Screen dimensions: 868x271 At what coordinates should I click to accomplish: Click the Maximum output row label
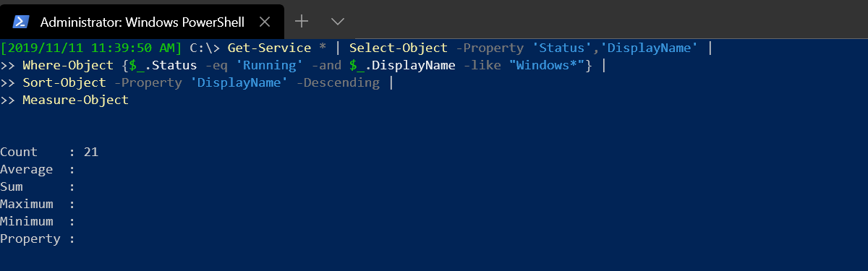pyautogui.click(x=26, y=205)
